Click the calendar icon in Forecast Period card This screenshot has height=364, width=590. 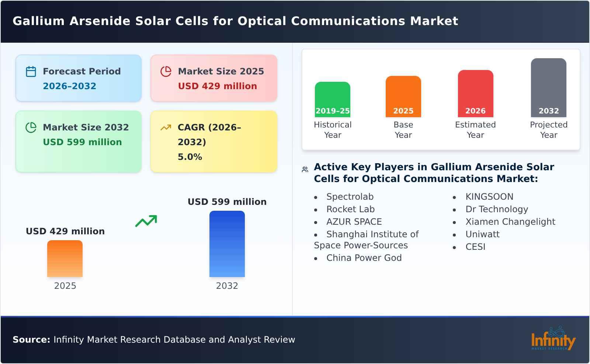click(31, 71)
